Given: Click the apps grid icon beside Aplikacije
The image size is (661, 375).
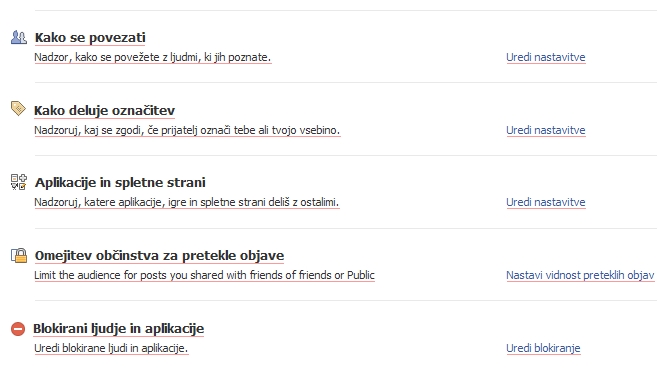Looking at the screenshot, I should 19,182.
